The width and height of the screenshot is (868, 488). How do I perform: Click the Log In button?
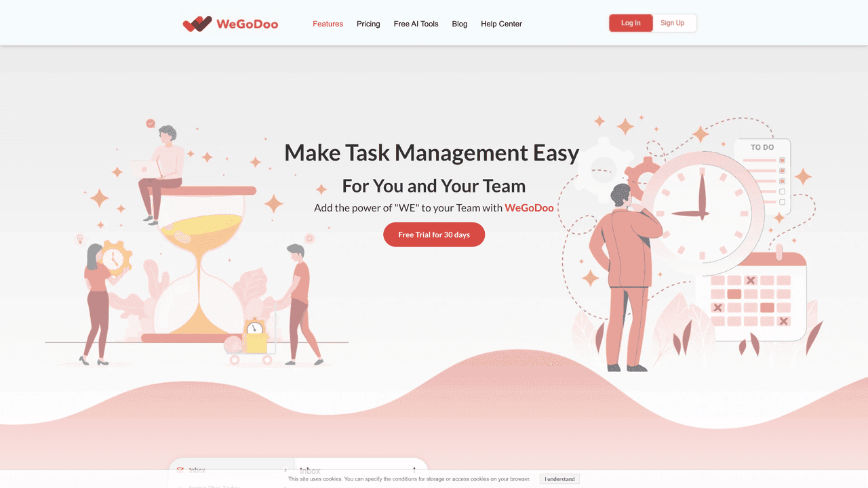631,23
